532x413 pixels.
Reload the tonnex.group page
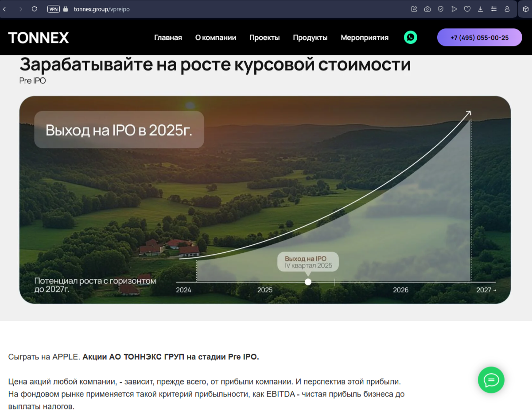click(35, 9)
